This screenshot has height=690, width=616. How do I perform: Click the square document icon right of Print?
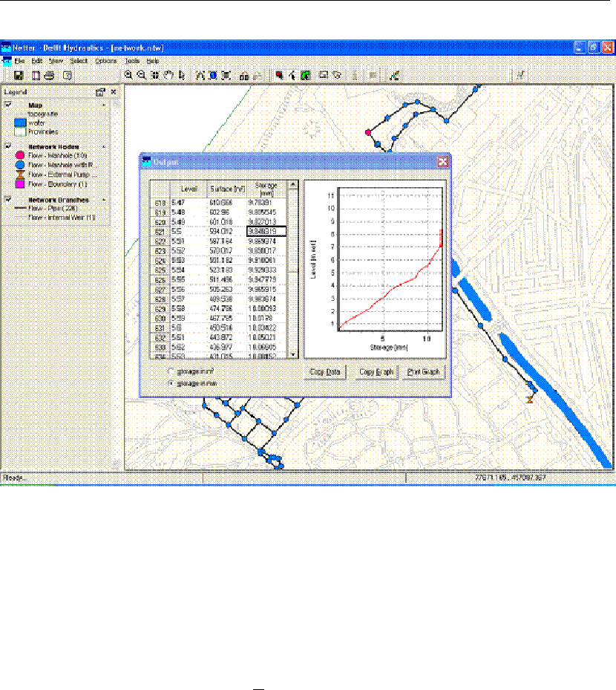(68, 76)
